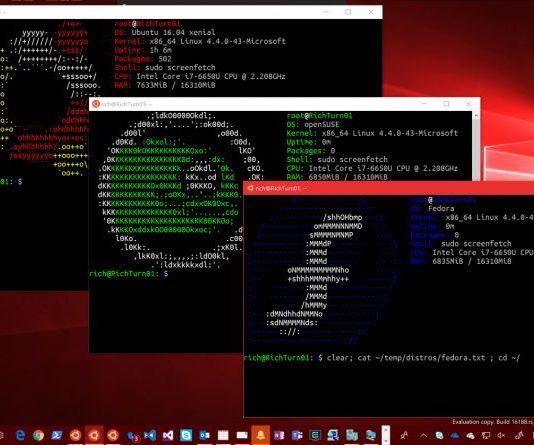534x445 pixels.
Task: Switch to the highlighted Ubuntu taskbar icon
Action: (94, 435)
